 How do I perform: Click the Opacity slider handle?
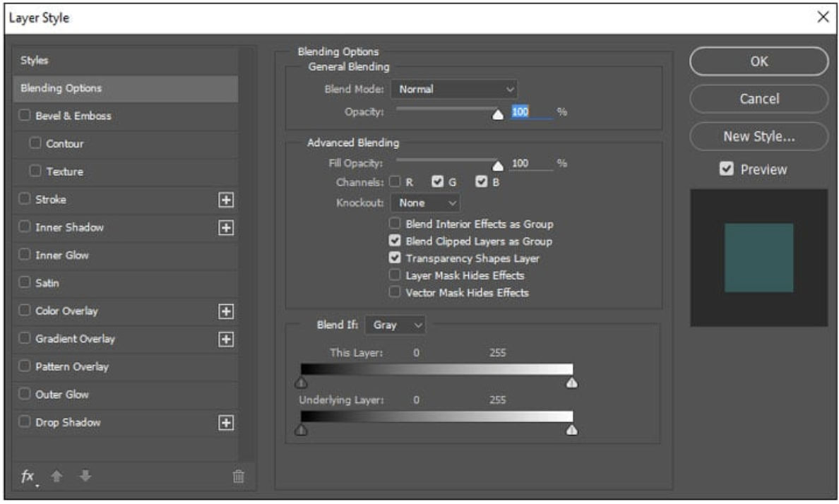coord(498,114)
